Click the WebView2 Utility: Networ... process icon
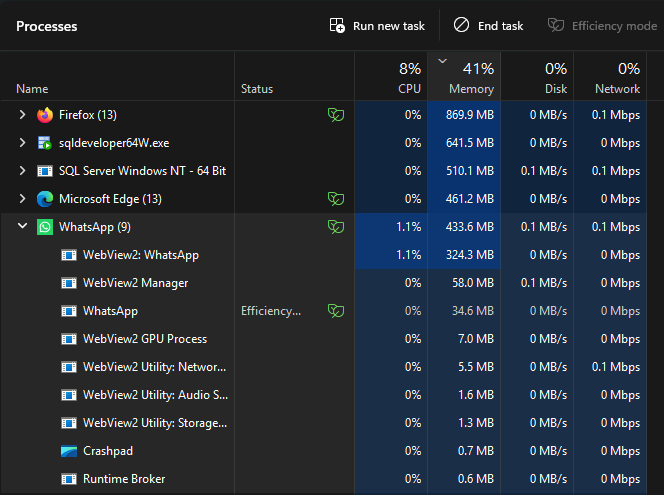Screen dimensions: 664x495 (x=69, y=367)
